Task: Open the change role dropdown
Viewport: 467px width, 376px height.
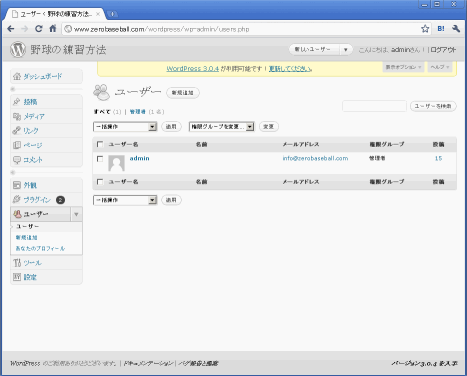Action: [222, 127]
